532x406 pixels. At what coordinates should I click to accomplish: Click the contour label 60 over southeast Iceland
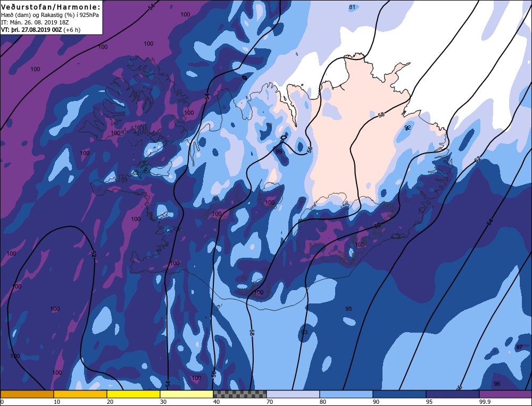(377, 225)
